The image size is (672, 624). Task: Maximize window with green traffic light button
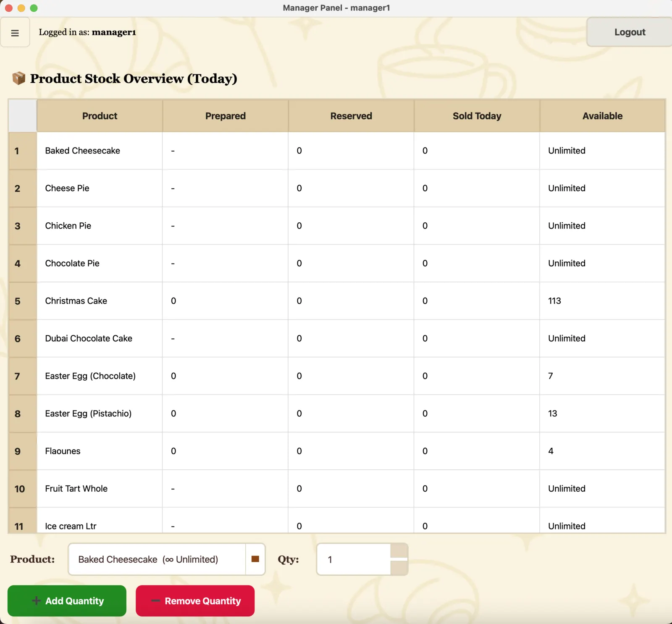pyautogui.click(x=34, y=8)
